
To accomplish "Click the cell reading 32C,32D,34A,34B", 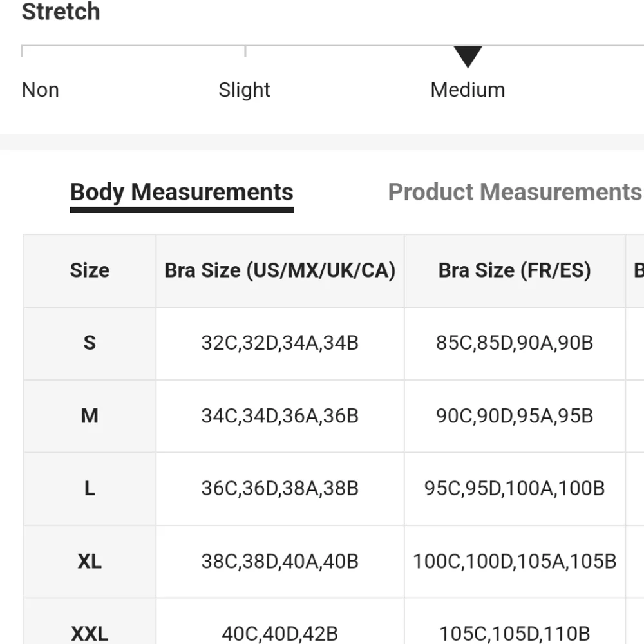I will 280,343.
